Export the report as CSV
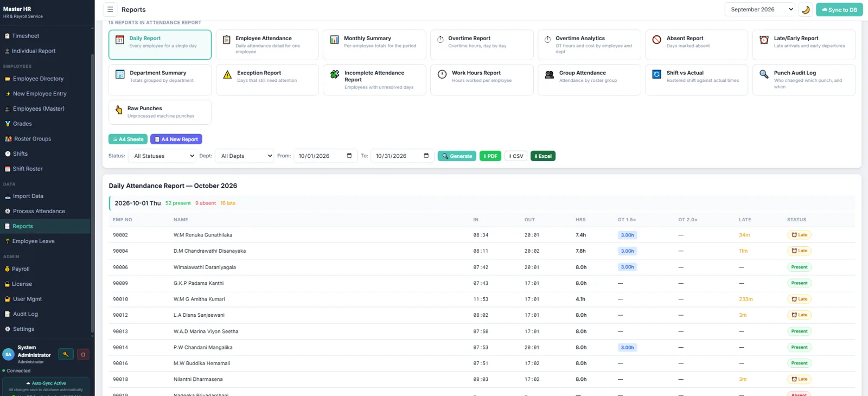 pyautogui.click(x=516, y=156)
